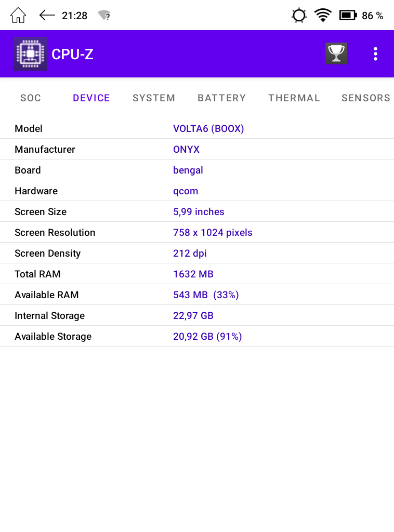Click the 21:28 clock
394x532 pixels.
point(74,16)
